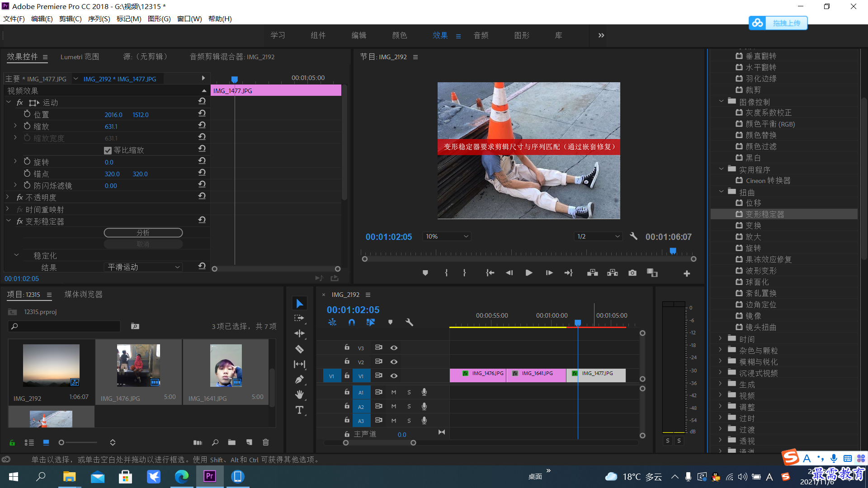The width and height of the screenshot is (868, 488).
Task: Click Export Frame camera icon
Action: (632, 273)
